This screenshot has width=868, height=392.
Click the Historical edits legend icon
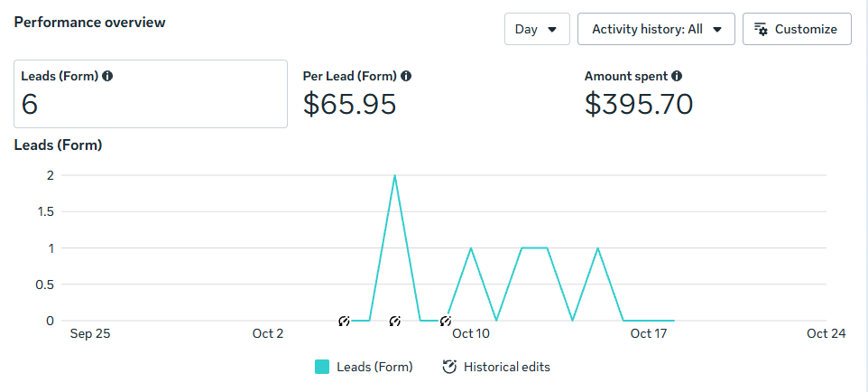click(449, 367)
